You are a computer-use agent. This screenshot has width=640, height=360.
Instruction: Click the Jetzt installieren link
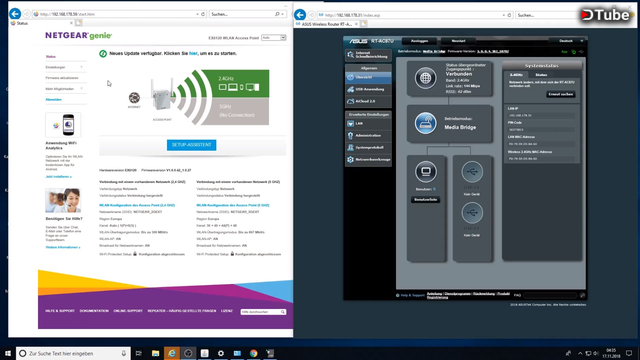(58, 177)
